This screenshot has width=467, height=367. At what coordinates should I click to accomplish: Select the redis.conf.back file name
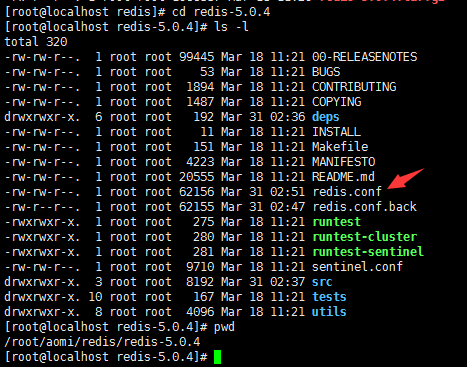click(365, 207)
